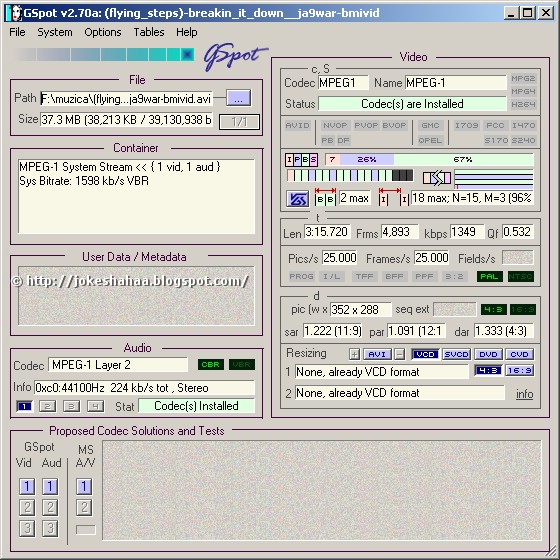This screenshot has height=560, width=560.
Task: Select audio stream 3 button
Action: tap(71, 406)
